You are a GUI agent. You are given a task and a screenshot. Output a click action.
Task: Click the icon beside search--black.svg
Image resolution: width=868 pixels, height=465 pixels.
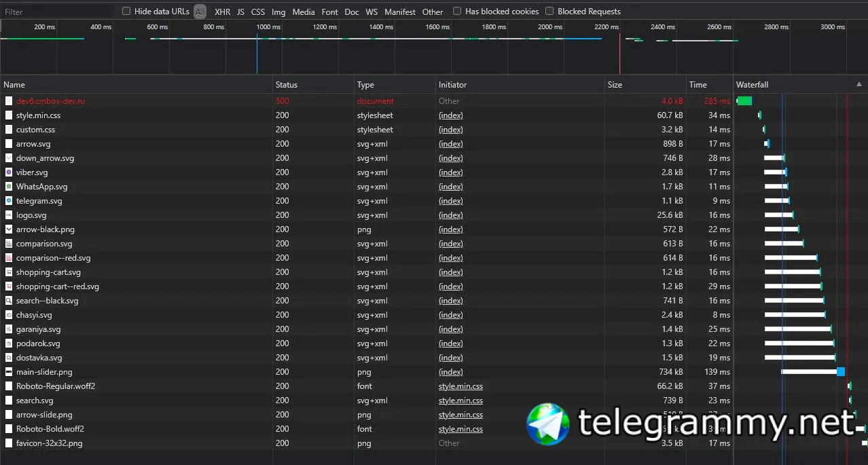(9, 301)
